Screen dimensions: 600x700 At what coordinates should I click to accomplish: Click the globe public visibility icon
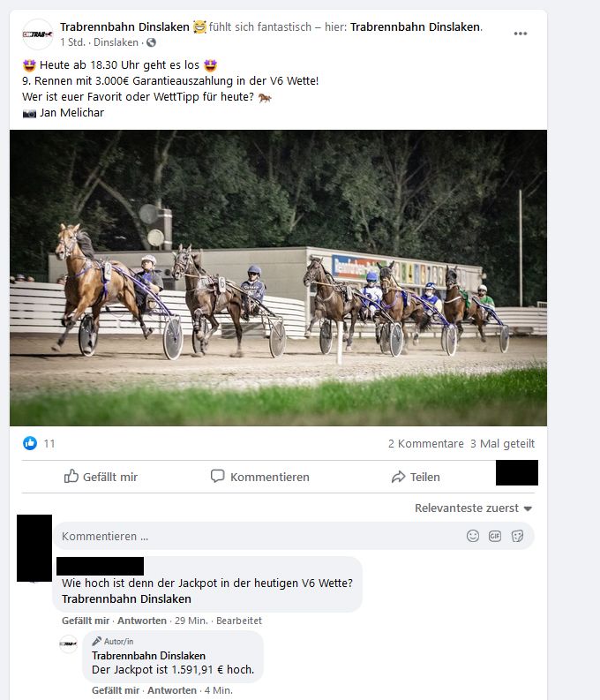click(151, 42)
